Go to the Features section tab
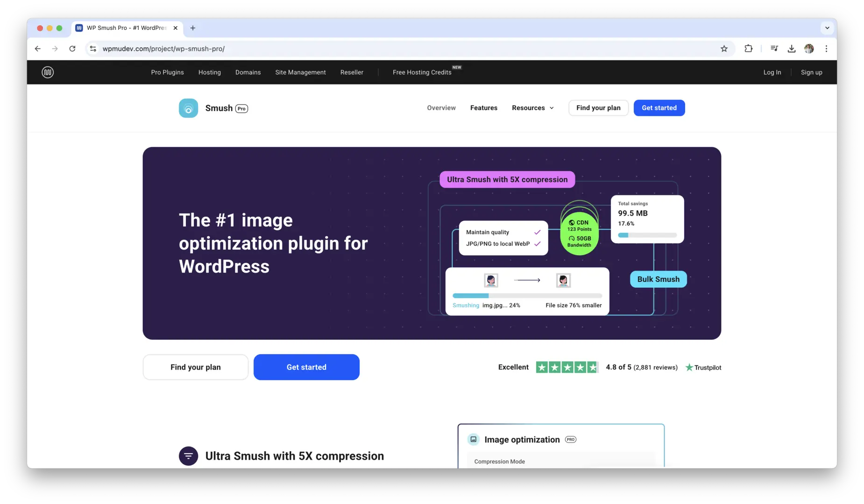This screenshot has width=864, height=504. click(x=483, y=108)
